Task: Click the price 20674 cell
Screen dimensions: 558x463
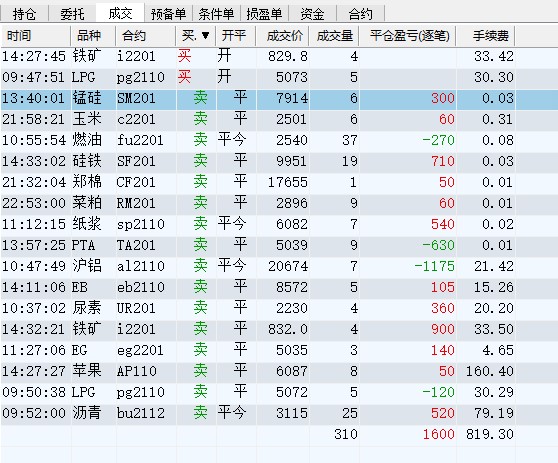Action: point(288,266)
